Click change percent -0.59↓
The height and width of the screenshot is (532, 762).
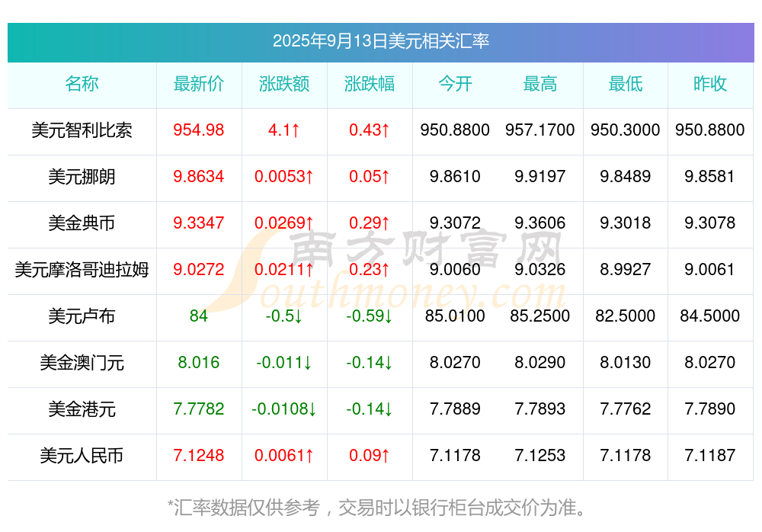click(370, 316)
